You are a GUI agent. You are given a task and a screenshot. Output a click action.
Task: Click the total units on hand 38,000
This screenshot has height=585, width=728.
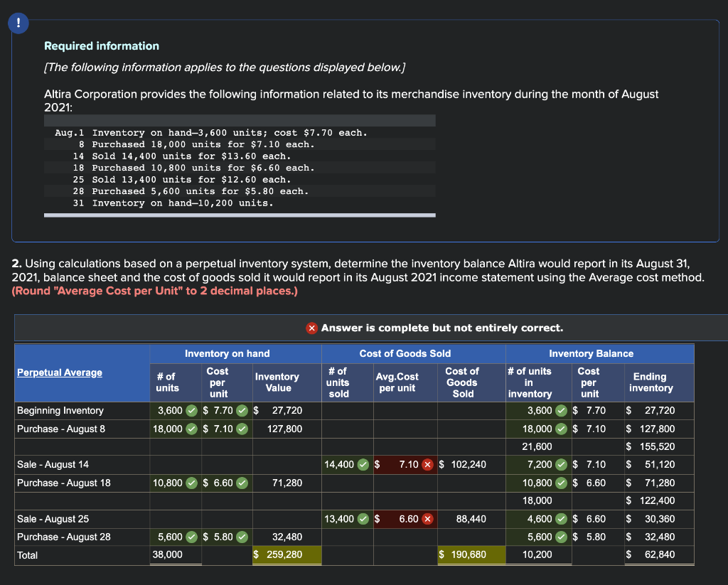click(168, 555)
